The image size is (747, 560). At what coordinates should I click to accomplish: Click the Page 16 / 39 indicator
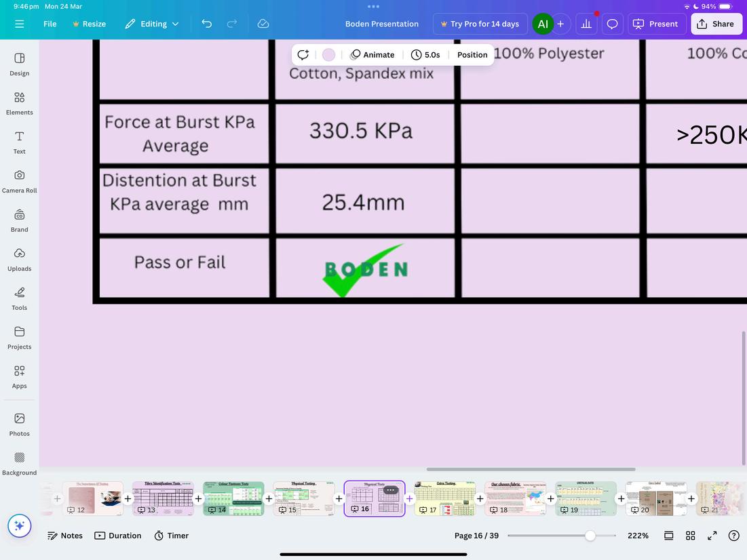[476, 536]
